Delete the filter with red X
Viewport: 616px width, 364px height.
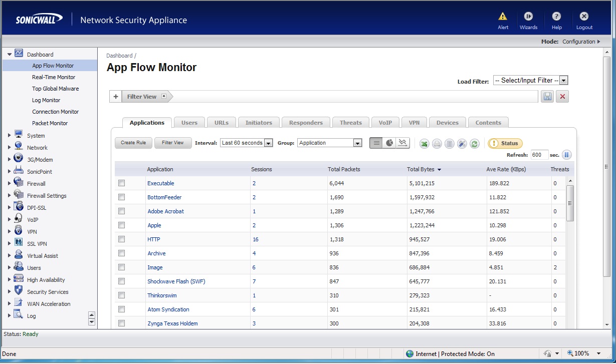coord(562,97)
